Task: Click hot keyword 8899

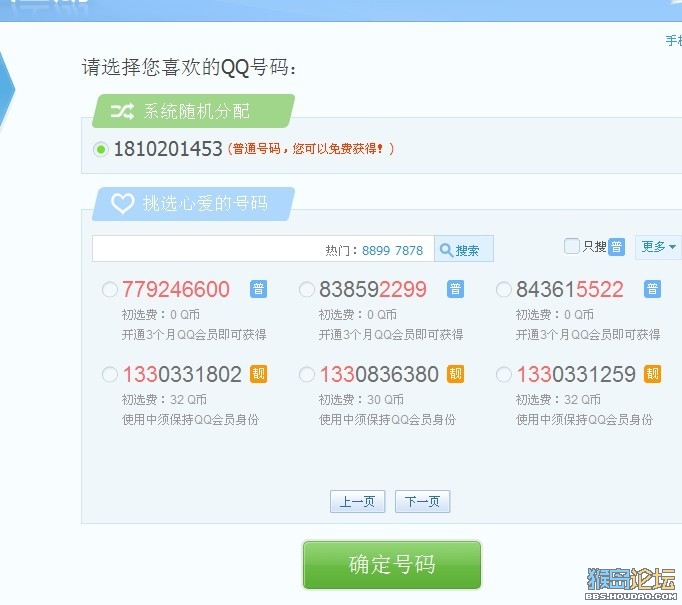Action: point(376,251)
